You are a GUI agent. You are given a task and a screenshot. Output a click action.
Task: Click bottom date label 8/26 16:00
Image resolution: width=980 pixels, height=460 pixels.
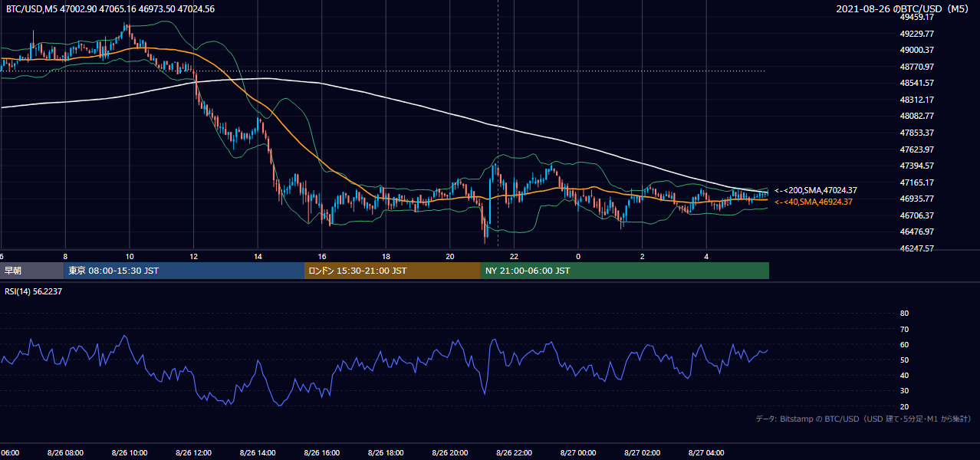point(321,453)
